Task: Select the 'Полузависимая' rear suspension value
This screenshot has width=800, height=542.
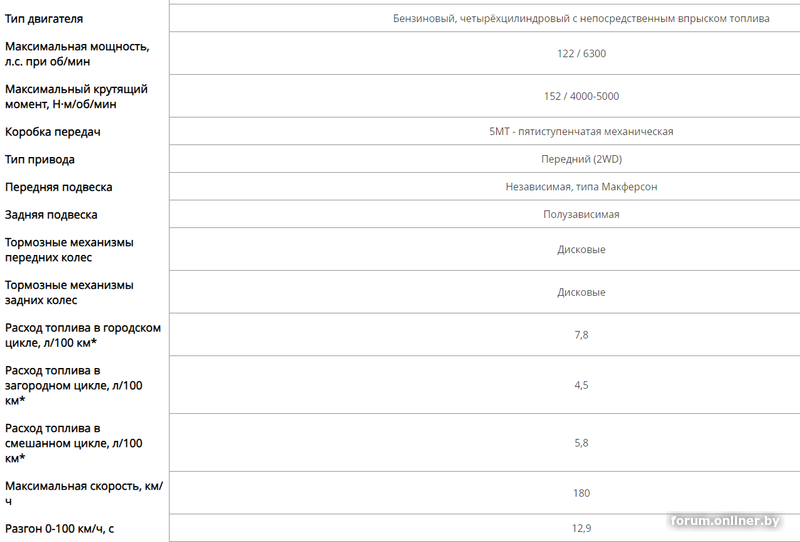Action: point(581,215)
